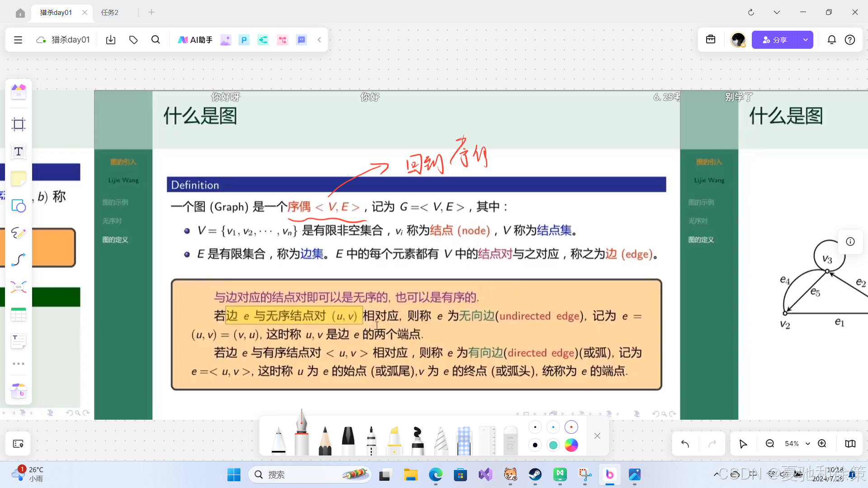
Task: Select the yellow highlighter pen tool
Action: pos(394,441)
